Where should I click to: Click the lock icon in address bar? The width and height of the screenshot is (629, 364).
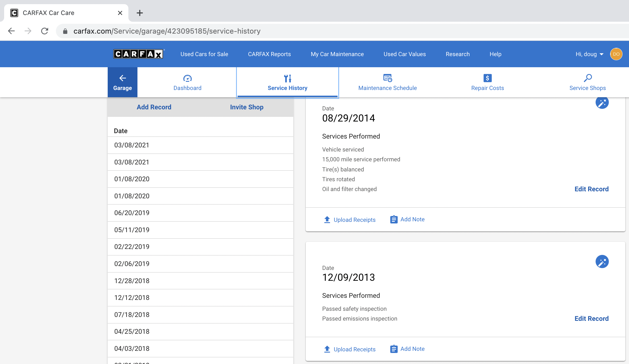(x=65, y=31)
